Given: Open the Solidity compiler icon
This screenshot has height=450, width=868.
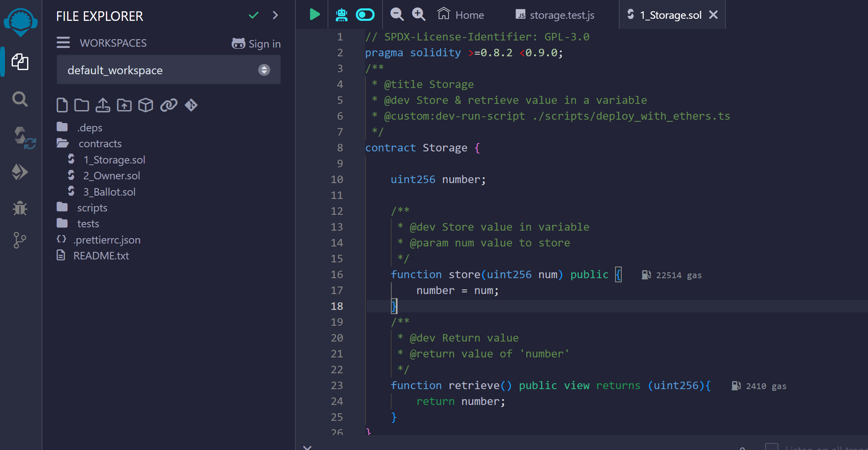Looking at the screenshot, I should (x=24, y=138).
